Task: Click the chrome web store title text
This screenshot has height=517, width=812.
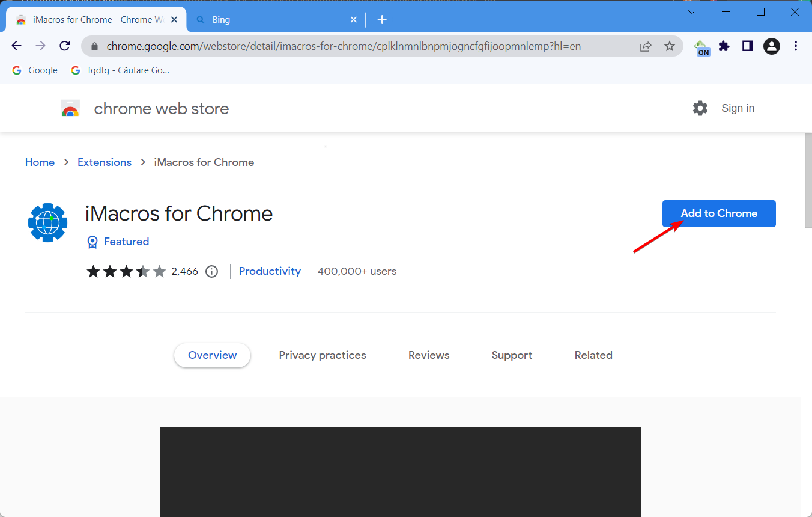Action: 162,108
